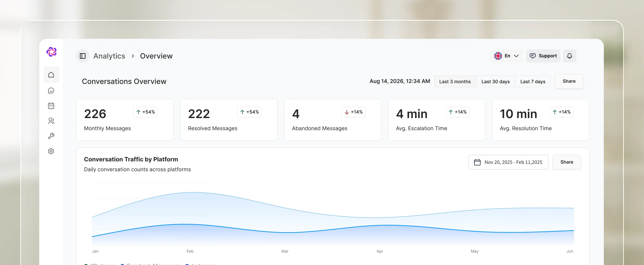The width and height of the screenshot is (644, 265).
Task: Click the up arrow on Monthly Messages badge
Action: coord(138,112)
